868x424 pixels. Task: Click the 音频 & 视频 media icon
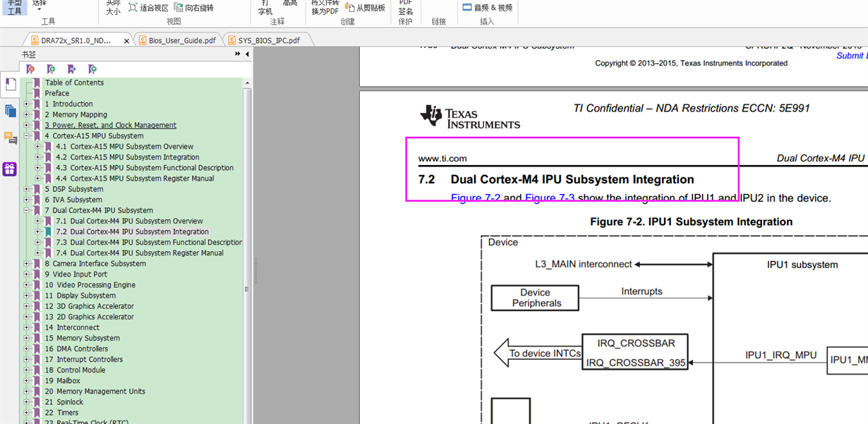(x=467, y=7)
